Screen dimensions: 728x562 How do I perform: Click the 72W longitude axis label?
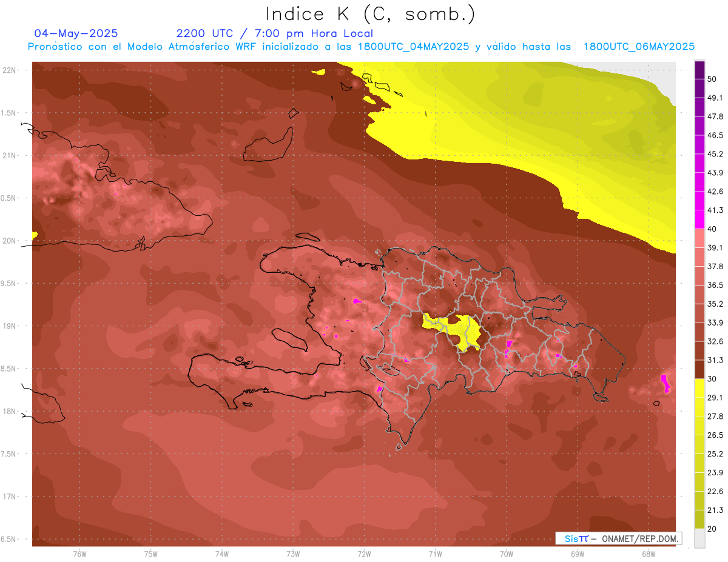point(365,554)
